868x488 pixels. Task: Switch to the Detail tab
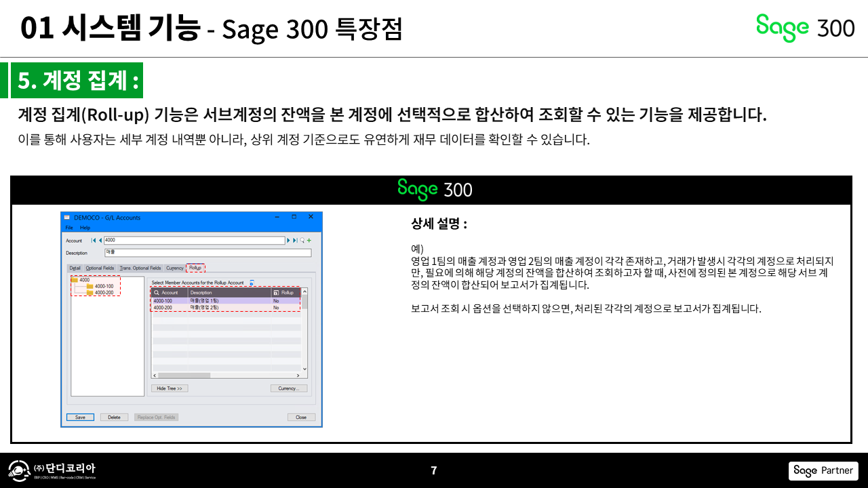75,268
